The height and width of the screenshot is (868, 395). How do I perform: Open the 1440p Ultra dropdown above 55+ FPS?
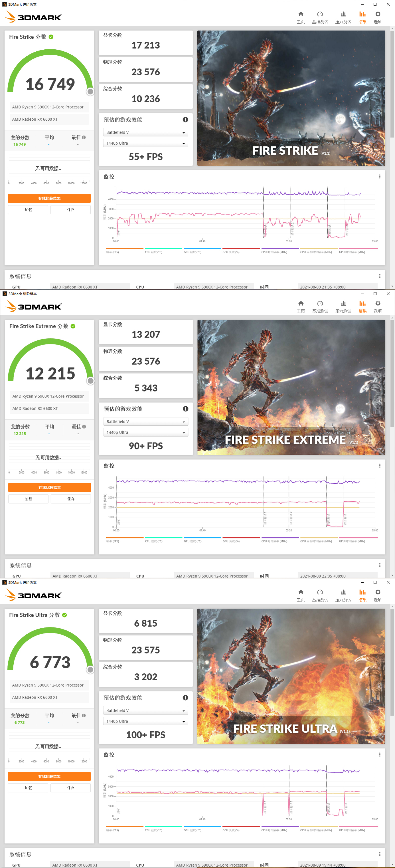(x=145, y=143)
